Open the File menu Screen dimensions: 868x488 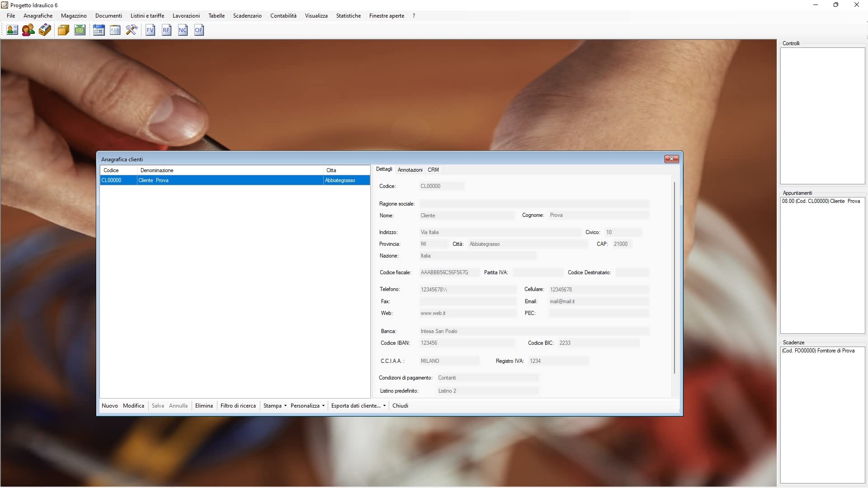[11, 16]
